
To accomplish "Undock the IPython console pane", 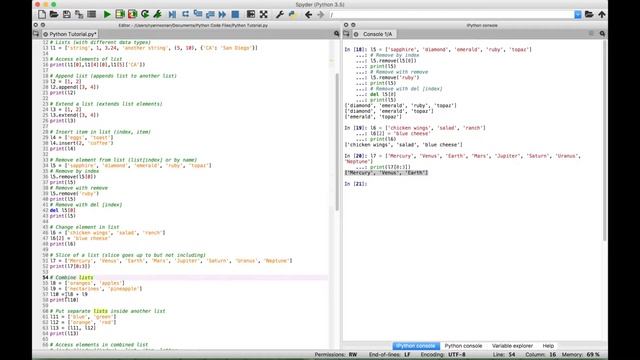I will 353,25.
